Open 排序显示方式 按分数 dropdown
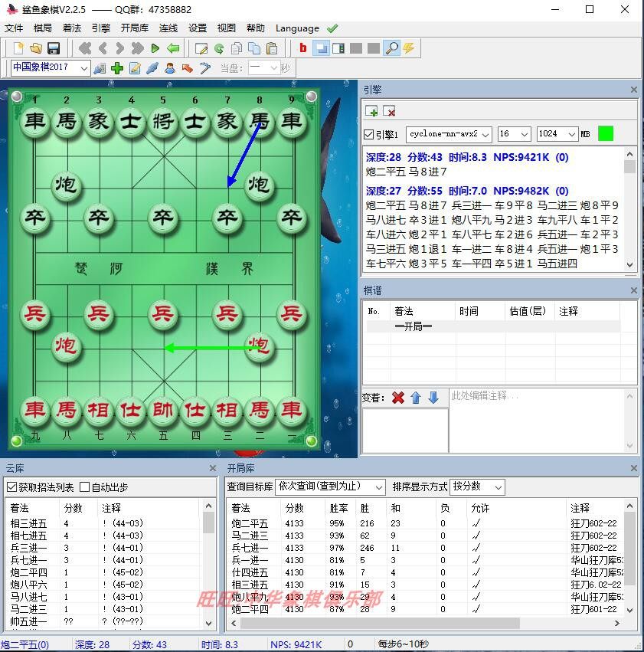Image resolution: width=644 pixels, height=652 pixels. pyautogui.click(x=477, y=487)
